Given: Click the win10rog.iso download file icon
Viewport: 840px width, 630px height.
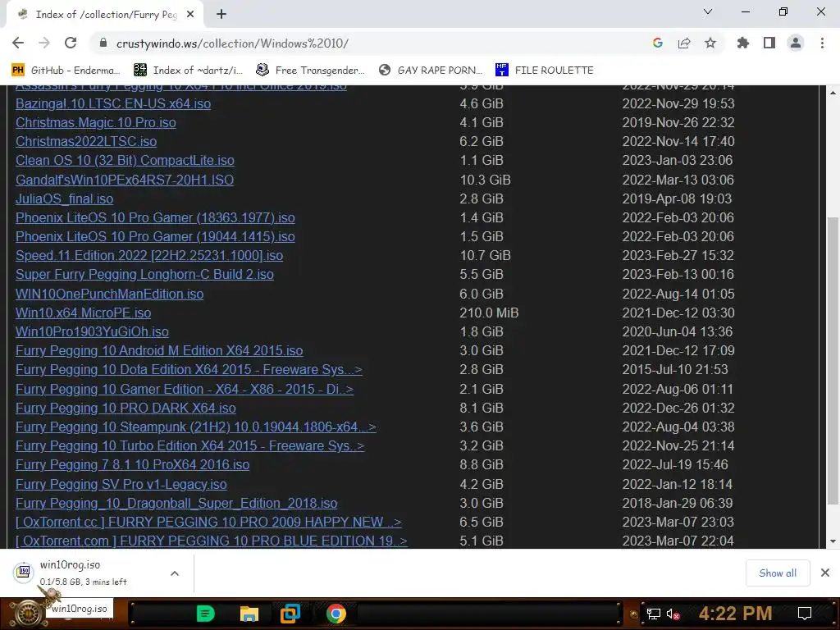Looking at the screenshot, I should click(24, 573).
